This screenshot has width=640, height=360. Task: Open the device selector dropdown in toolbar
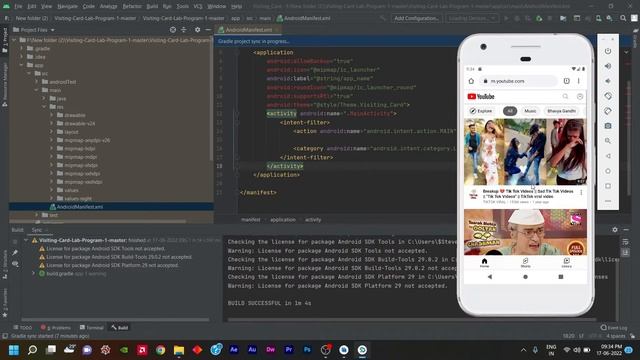pos(471,18)
